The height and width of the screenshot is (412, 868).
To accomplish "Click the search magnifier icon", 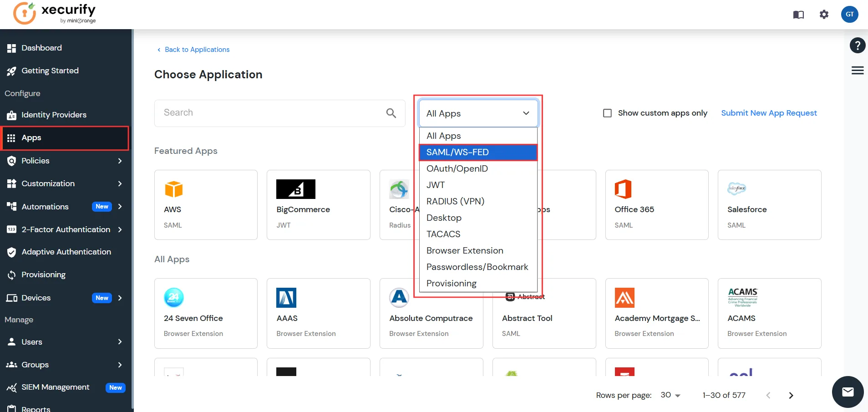I will [391, 113].
